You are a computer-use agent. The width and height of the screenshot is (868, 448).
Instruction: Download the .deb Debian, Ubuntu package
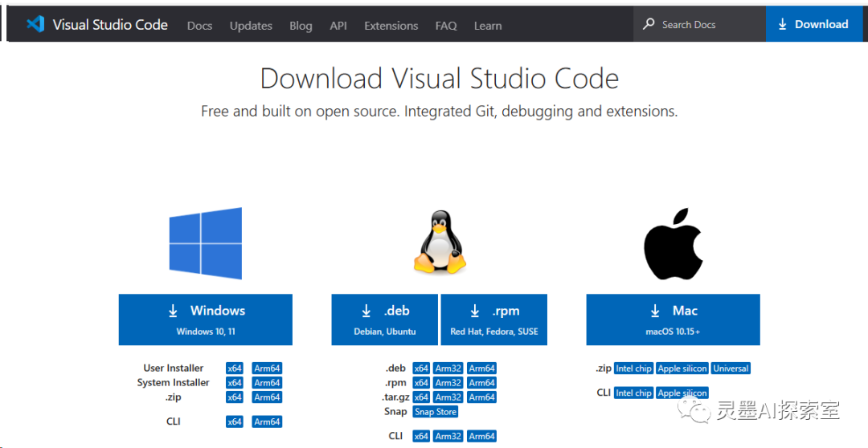tap(385, 320)
